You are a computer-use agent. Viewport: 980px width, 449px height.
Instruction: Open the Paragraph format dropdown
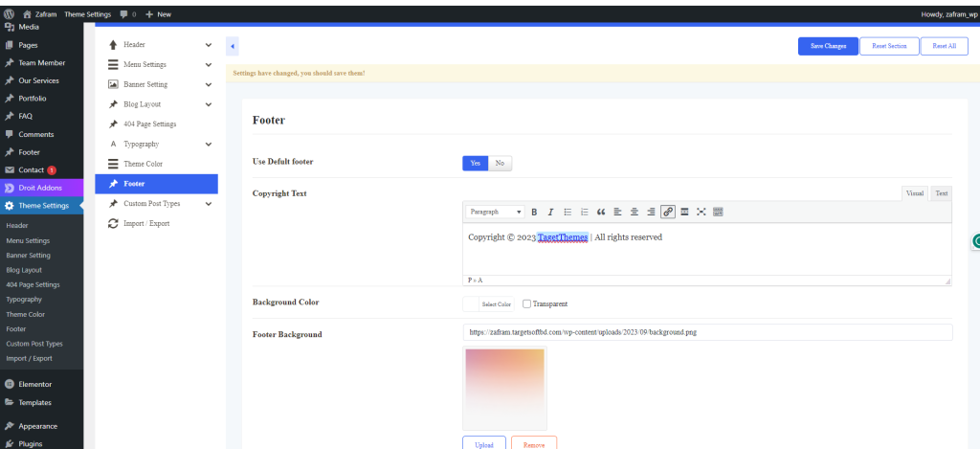495,212
